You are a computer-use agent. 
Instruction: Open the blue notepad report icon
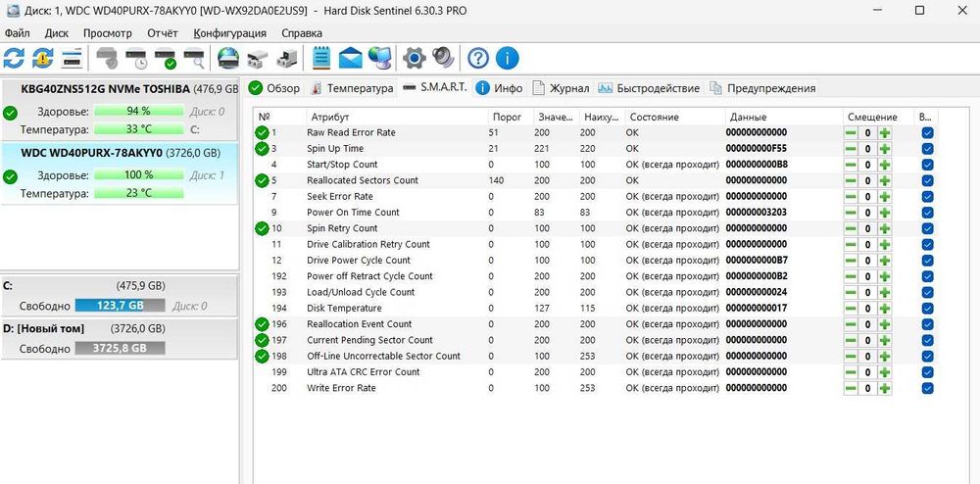pyautogui.click(x=321, y=59)
